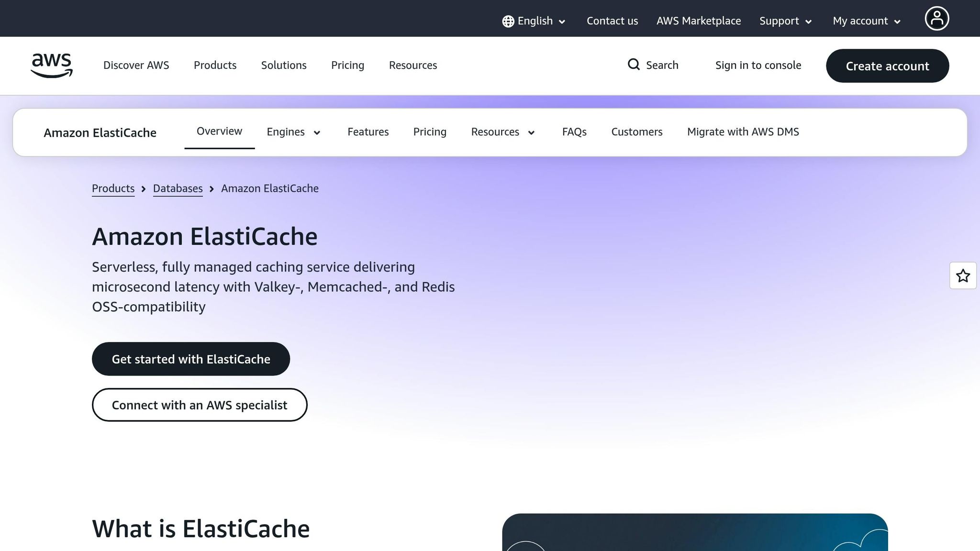Click the globe language icon
The height and width of the screenshot is (551, 980).
(507, 21)
